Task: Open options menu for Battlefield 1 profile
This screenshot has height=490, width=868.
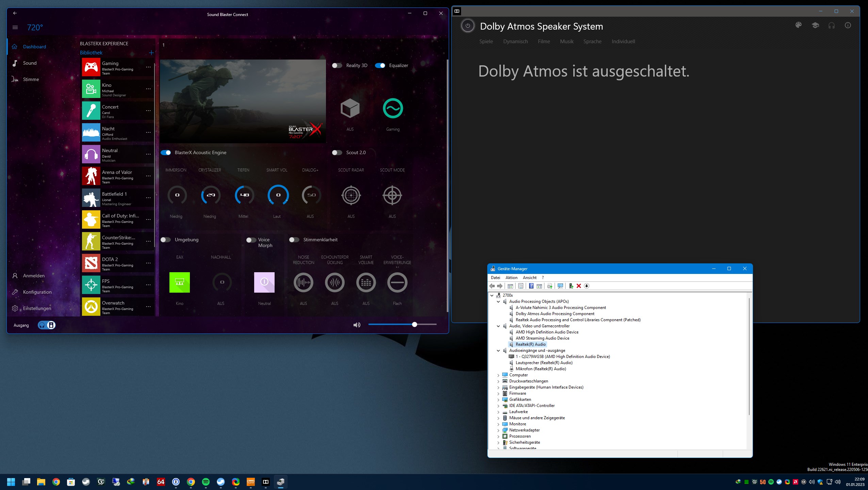Action: pyautogui.click(x=148, y=198)
